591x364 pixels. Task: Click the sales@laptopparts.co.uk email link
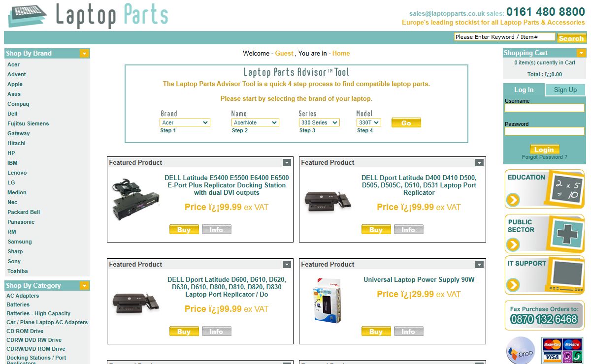pyautogui.click(x=447, y=13)
